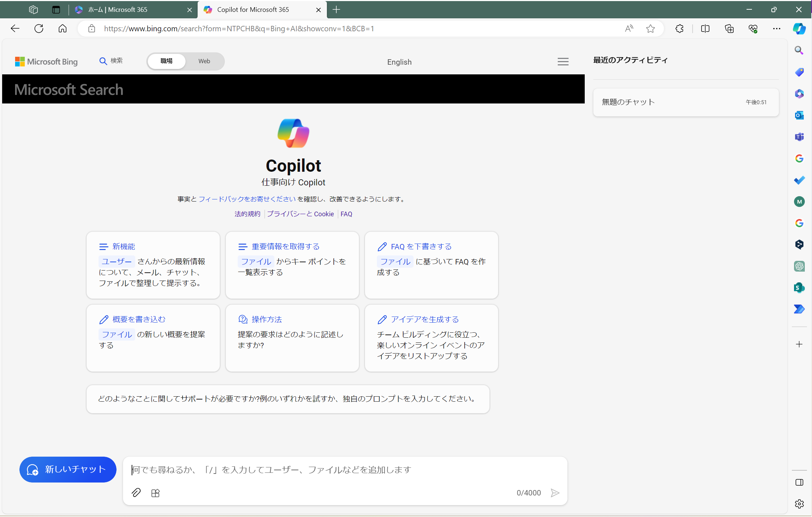Open Collections in the toolbar
Viewport: 812px width, 517px height.
point(729,29)
